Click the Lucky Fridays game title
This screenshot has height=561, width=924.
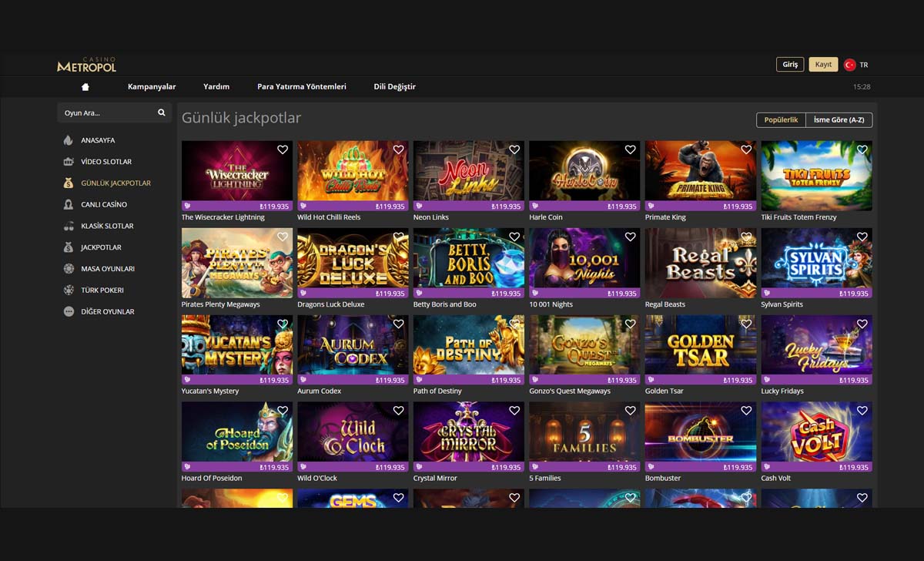tap(782, 391)
